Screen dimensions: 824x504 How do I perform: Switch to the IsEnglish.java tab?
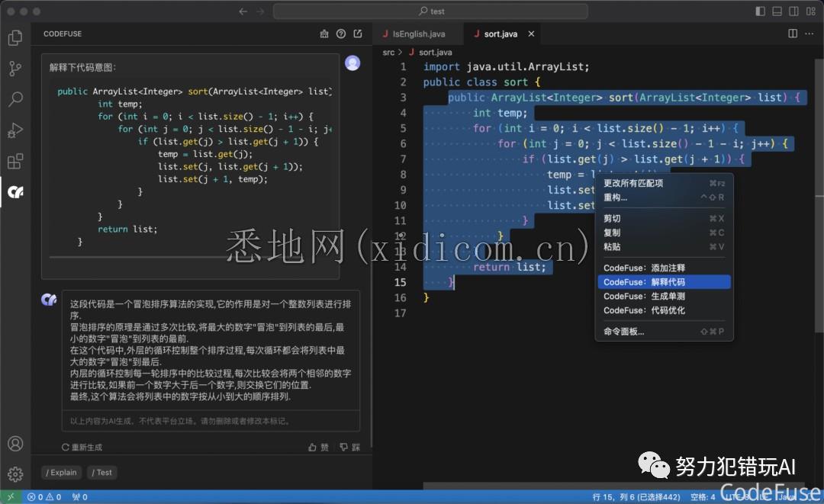(418, 34)
